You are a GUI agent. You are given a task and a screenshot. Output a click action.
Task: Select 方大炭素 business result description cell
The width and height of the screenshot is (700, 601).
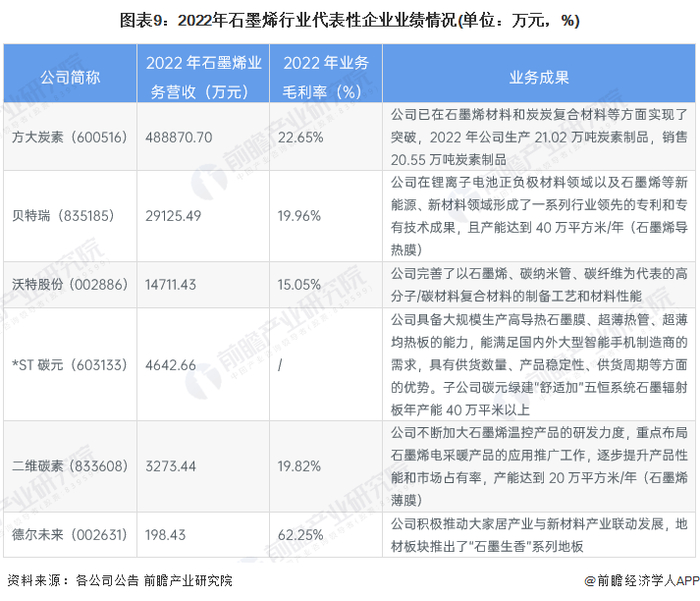(x=539, y=137)
